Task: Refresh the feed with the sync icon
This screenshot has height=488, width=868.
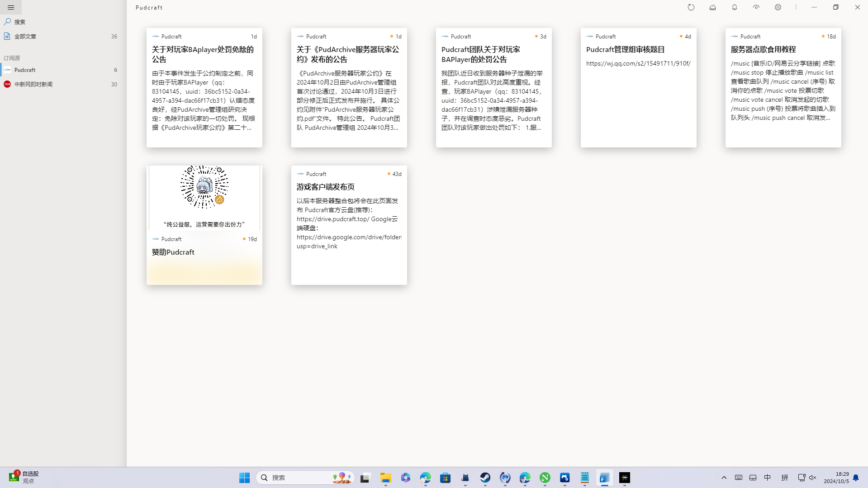Action: click(x=691, y=7)
